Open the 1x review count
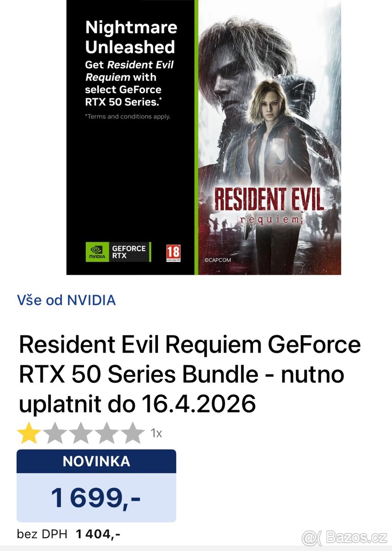The width and height of the screenshot is (392, 551). [157, 433]
